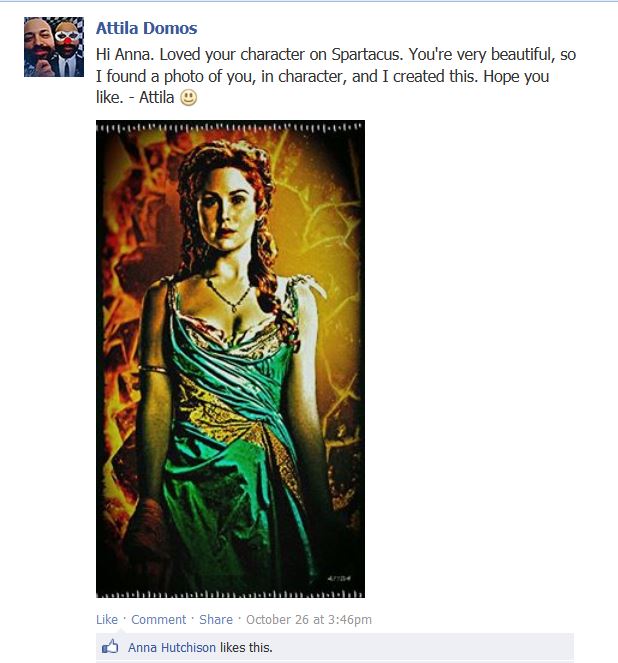Visit Anna Hutchison's profile link
This screenshot has width=618, height=663.
(172, 647)
